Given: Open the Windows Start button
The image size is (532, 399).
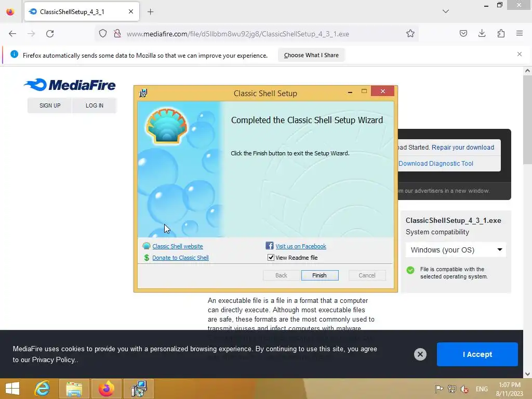Looking at the screenshot, I should click(x=12, y=389).
